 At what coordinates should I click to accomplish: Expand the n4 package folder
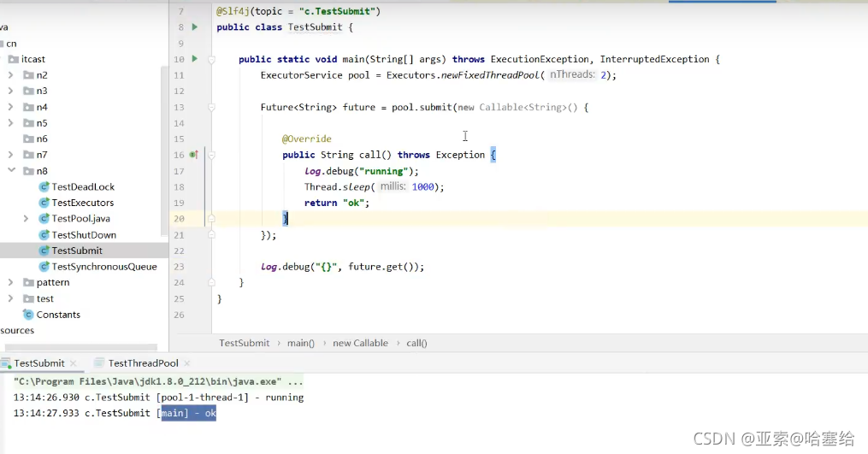(10, 107)
